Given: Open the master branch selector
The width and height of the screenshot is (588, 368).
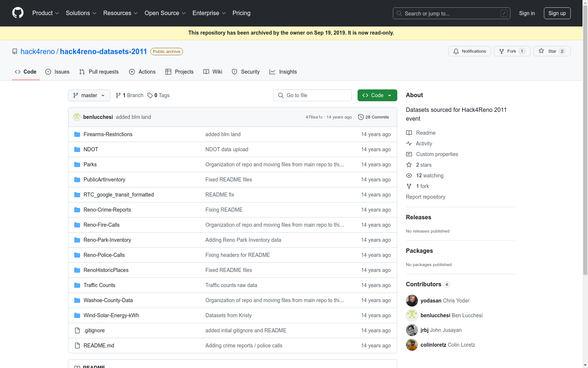Looking at the screenshot, I should pos(89,95).
